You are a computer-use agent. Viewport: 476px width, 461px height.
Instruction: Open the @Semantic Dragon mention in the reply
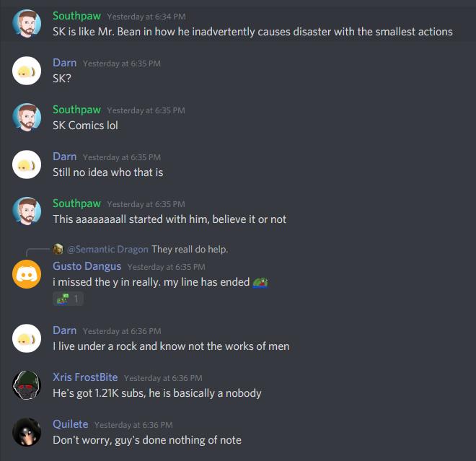click(x=107, y=250)
